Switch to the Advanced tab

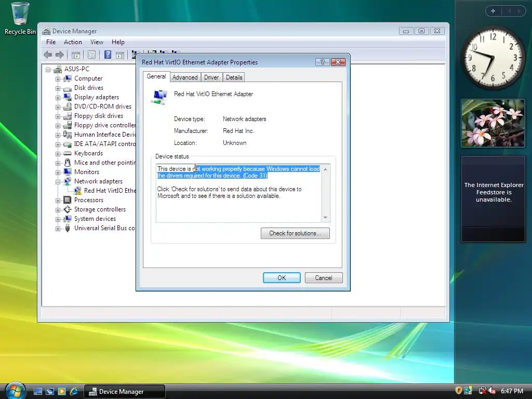point(185,77)
